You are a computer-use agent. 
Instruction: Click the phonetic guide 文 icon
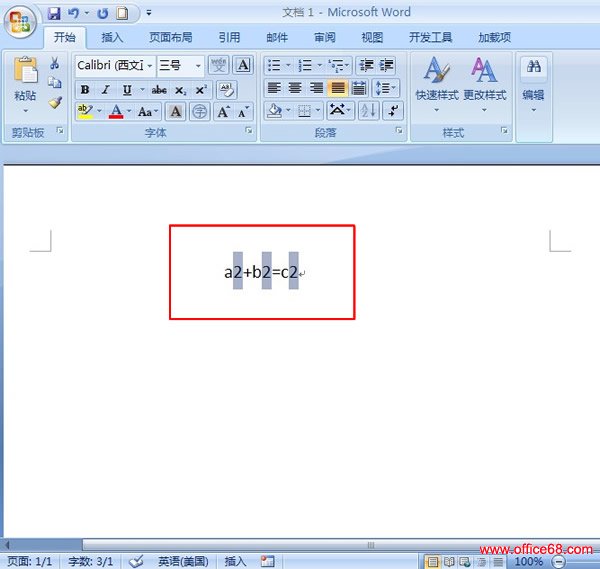pos(218,65)
